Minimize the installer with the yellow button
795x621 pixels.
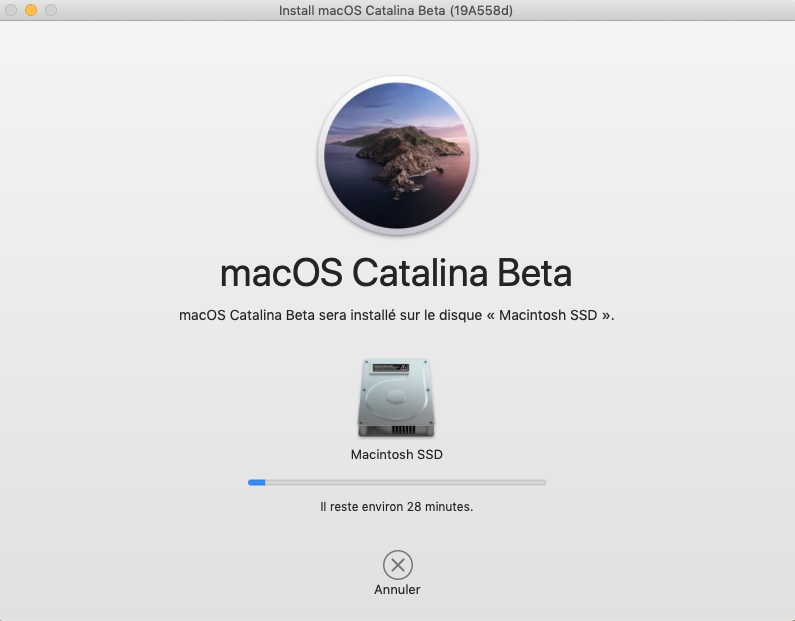31,10
